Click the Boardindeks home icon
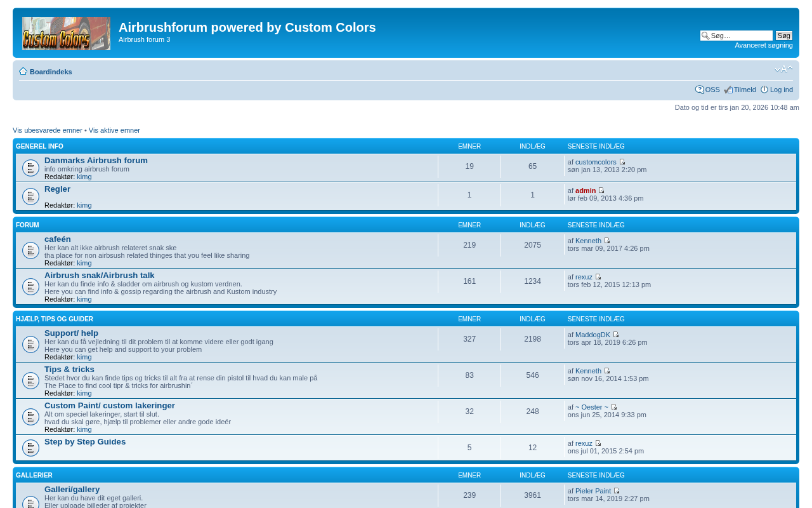The width and height of the screenshot is (812, 508). click(23, 72)
